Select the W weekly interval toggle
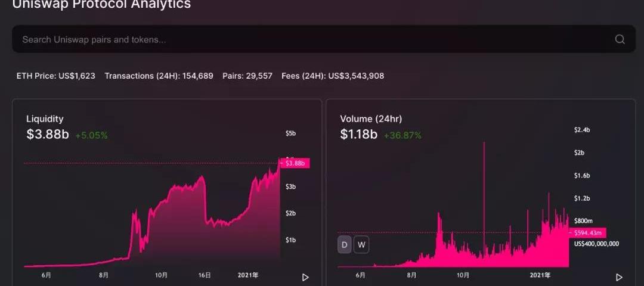 pos(361,245)
